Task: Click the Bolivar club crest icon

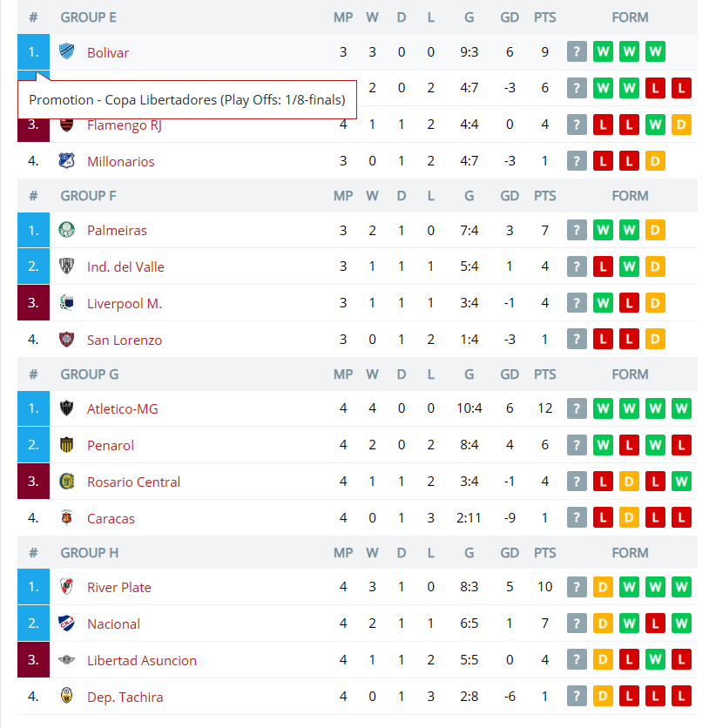Action: 67,51
